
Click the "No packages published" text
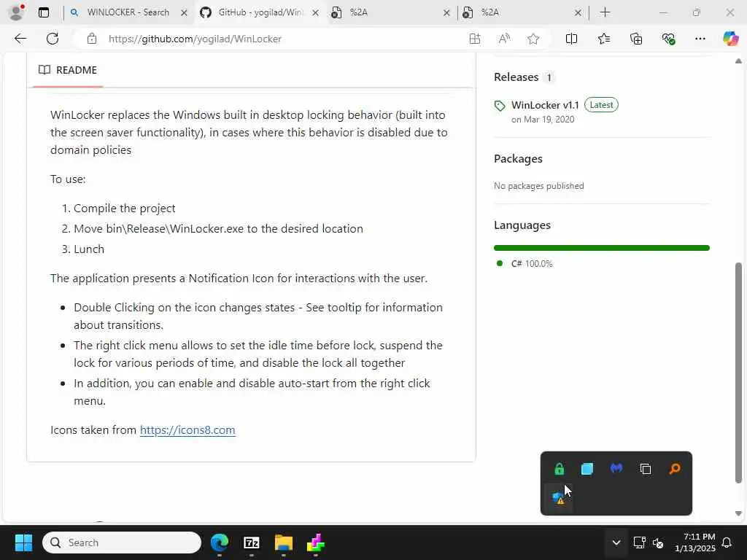point(539,186)
